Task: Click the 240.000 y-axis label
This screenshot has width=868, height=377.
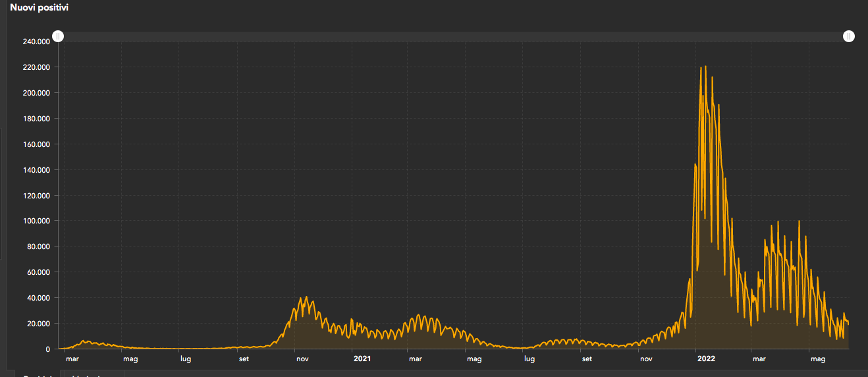Action: tap(38, 42)
